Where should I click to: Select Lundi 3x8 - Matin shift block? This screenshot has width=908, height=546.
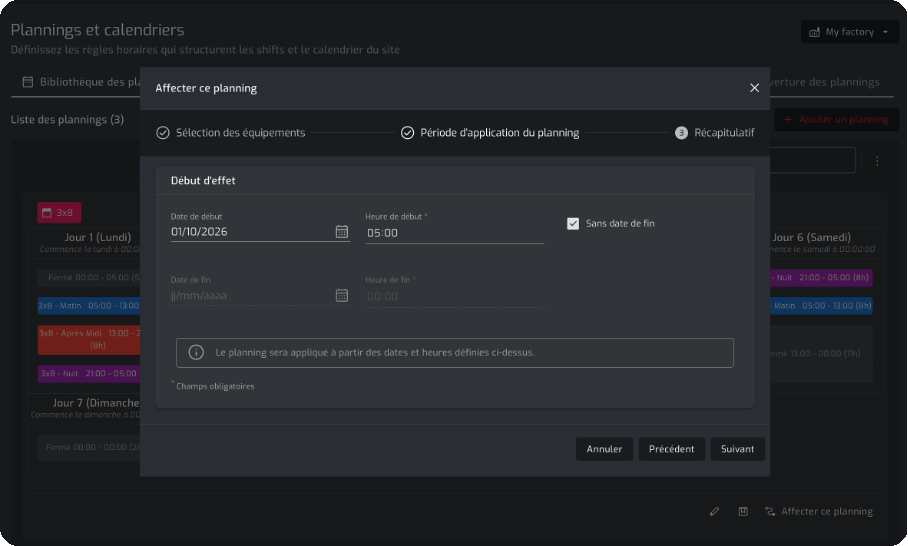point(89,306)
